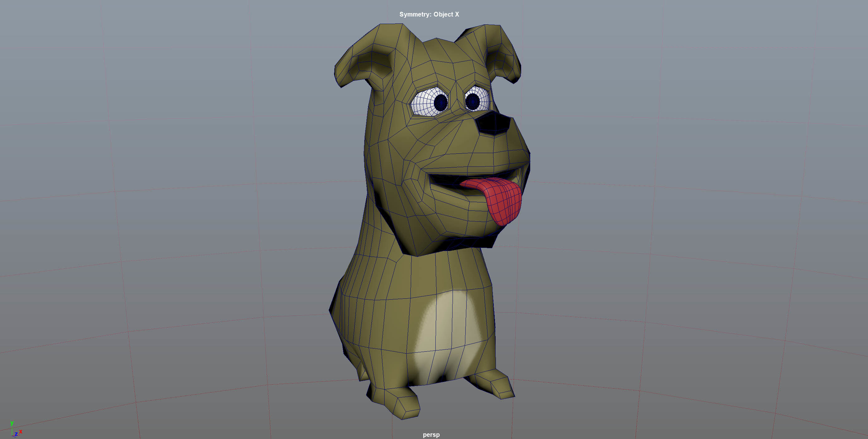Screen dimensions: 868x439
Task: Click the XYZ axis orientation indicator
Action: (16, 429)
